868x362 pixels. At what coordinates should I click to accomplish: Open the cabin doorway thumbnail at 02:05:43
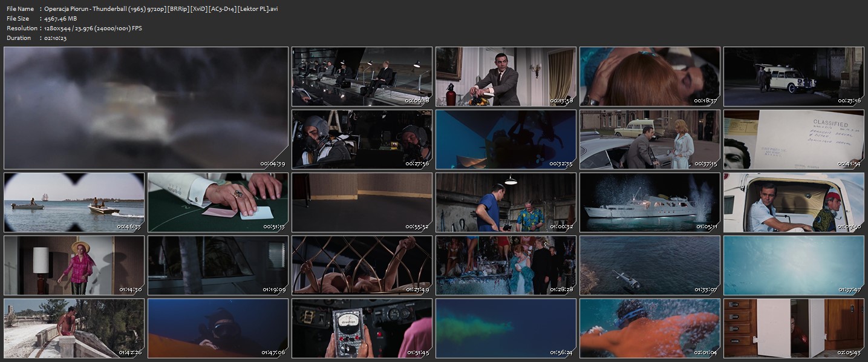(x=794, y=328)
